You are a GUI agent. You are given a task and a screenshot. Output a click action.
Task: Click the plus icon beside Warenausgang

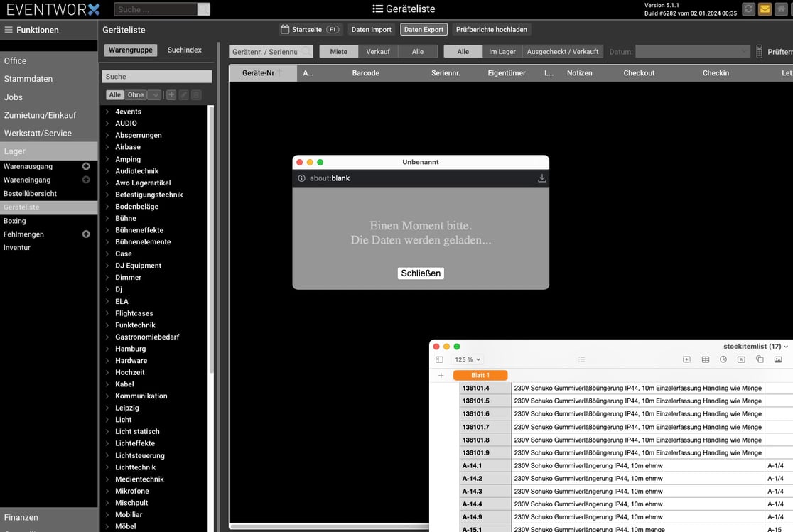point(86,166)
